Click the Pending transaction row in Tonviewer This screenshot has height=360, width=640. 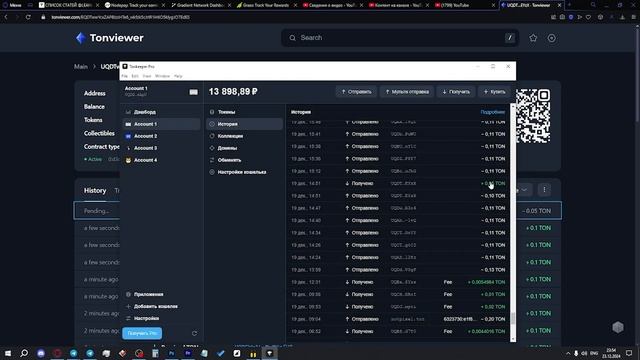[x=318, y=211]
